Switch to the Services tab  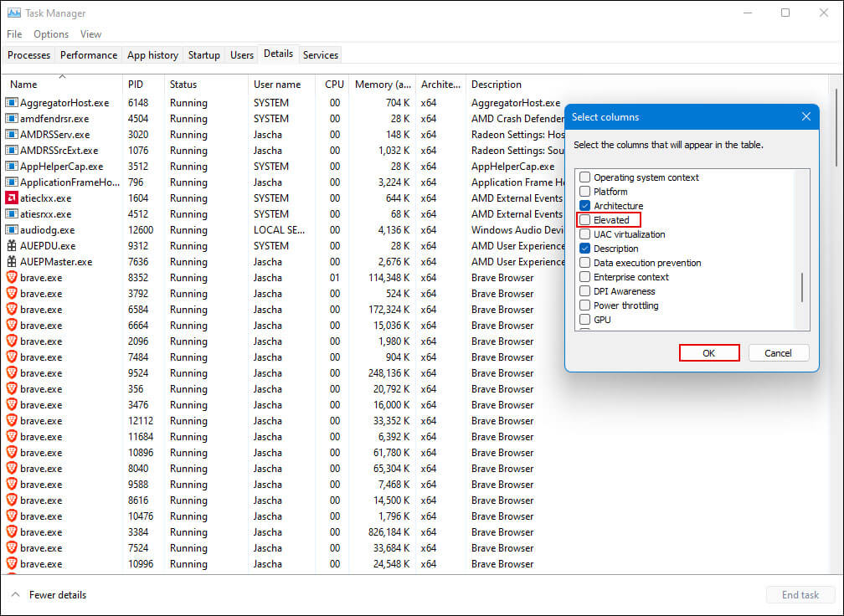[x=320, y=55]
